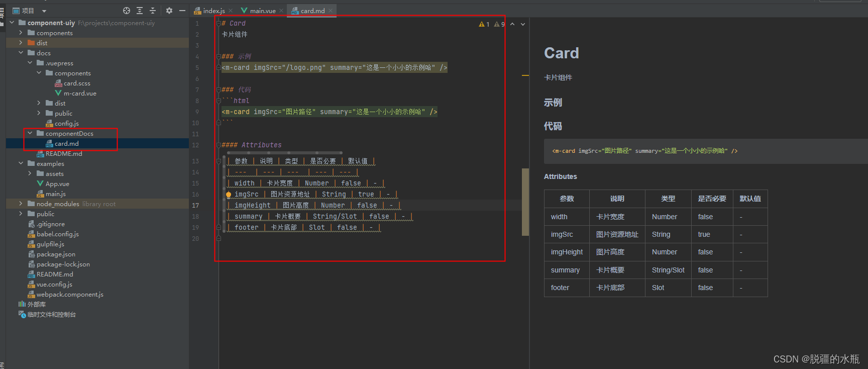868x369 pixels.
Task: Open 临时文件和控制台 scratches node
Action: click(51, 314)
